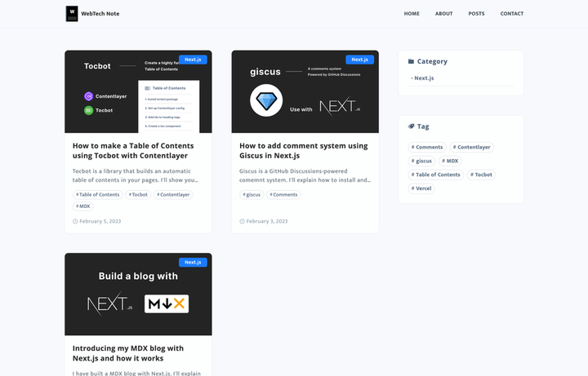Open the ABOUT page

click(x=443, y=14)
